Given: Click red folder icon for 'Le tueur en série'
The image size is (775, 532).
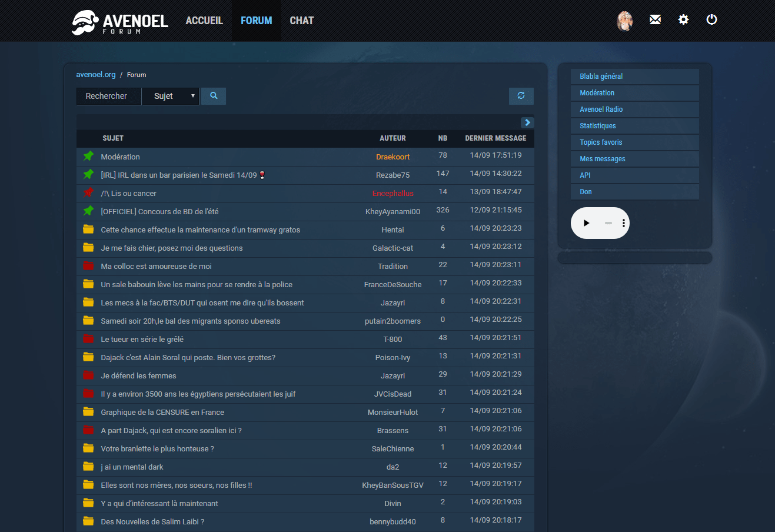Looking at the screenshot, I should point(88,339).
